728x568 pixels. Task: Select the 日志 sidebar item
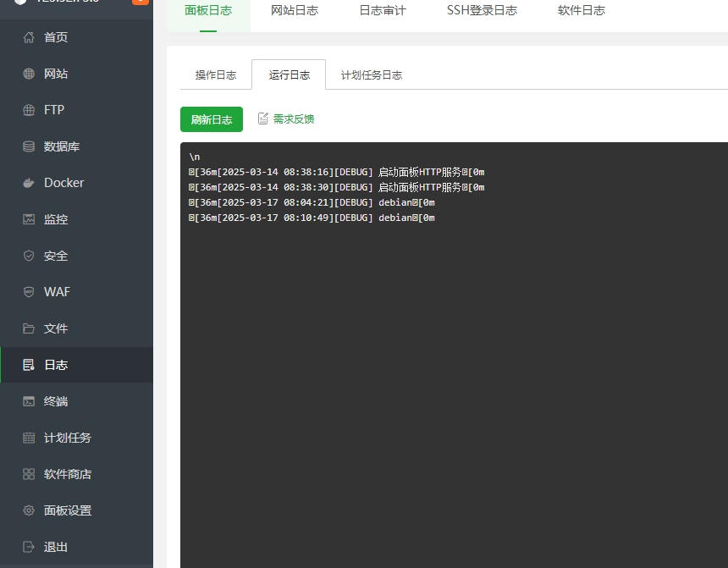pos(76,365)
